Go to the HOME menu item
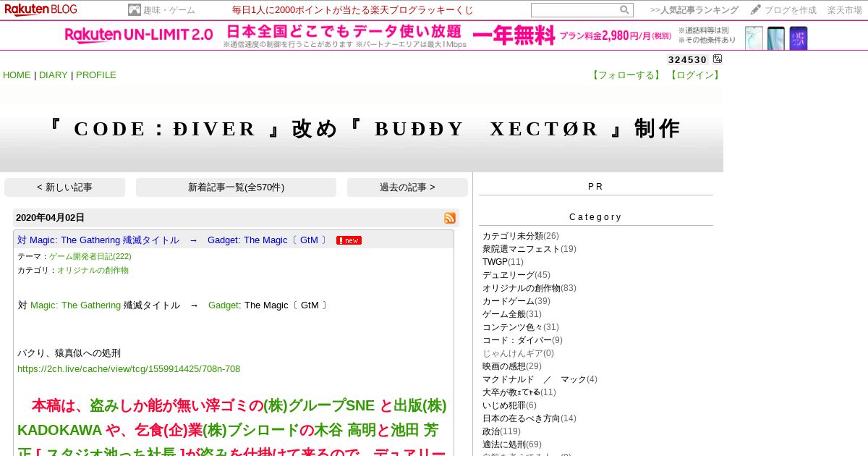Image resolution: width=868 pixels, height=456 pixels. coord(17,75)
